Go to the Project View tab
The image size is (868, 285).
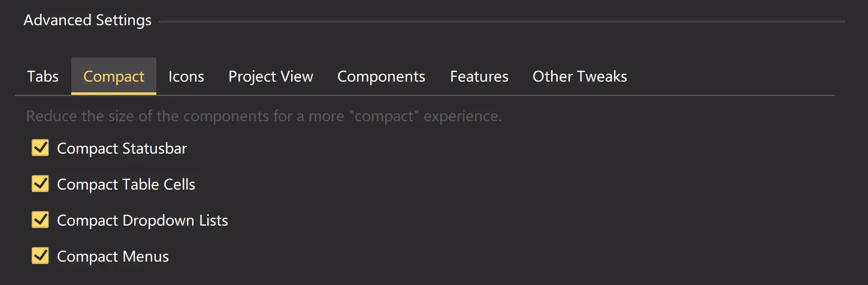pos(271,77)
